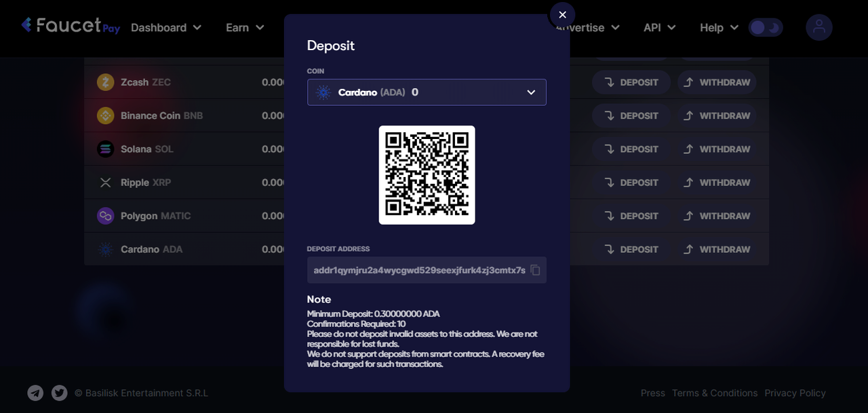
Task: Deposit Polygon MATIC
Action: (x=631, y=216)
